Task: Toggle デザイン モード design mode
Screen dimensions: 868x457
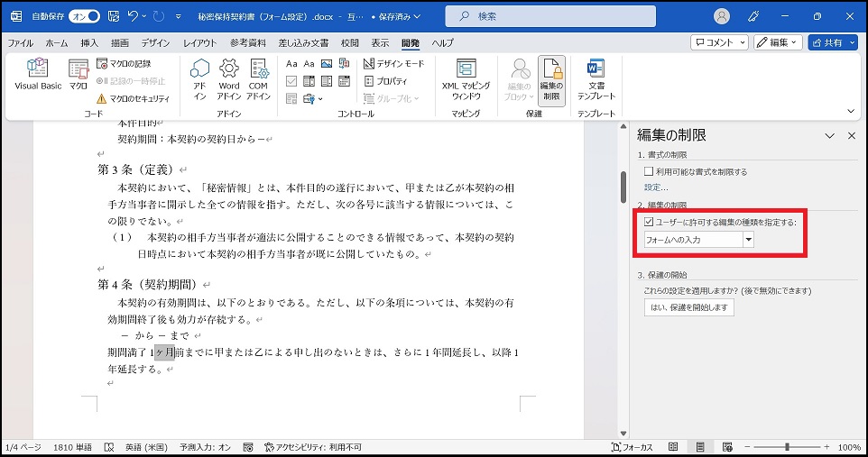Action: (393, 64)
